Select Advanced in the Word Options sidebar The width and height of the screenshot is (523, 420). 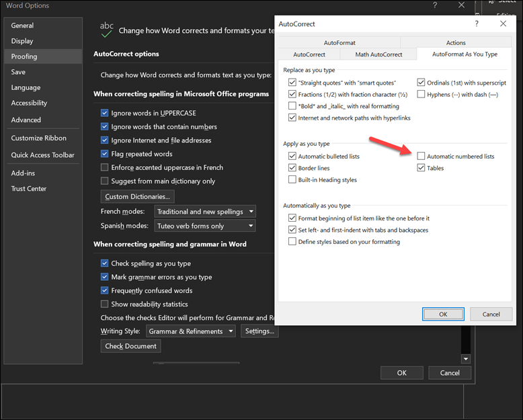click(26, 120)
